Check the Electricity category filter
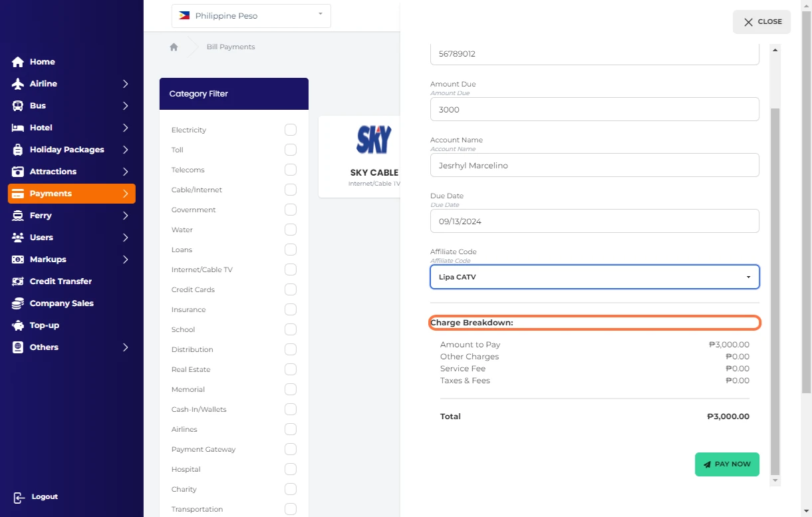Screen dimensions: 812x517 (x=291, y=130)
